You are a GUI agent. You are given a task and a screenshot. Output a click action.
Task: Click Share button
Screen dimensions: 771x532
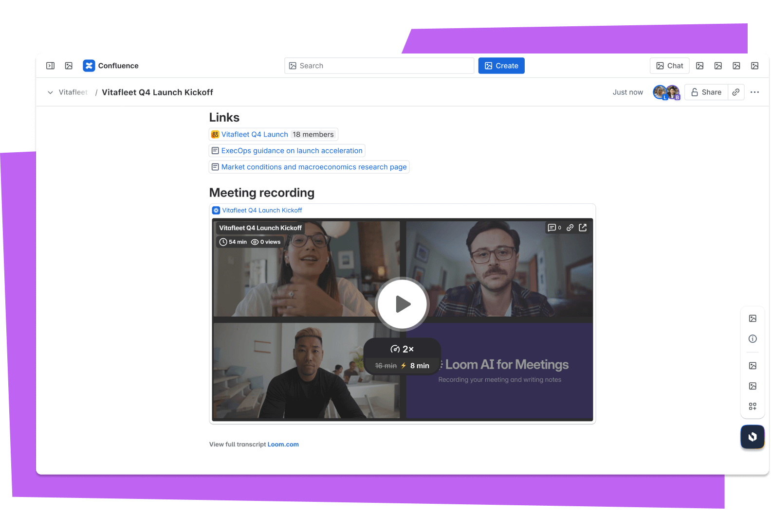[706, 92]
